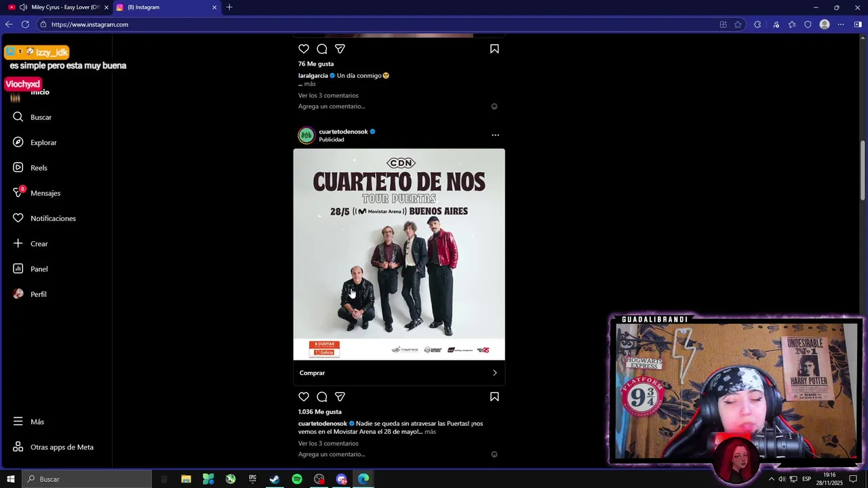Go to Reels in sidebar
Screen dimensions: 868x488
point(30,167)
